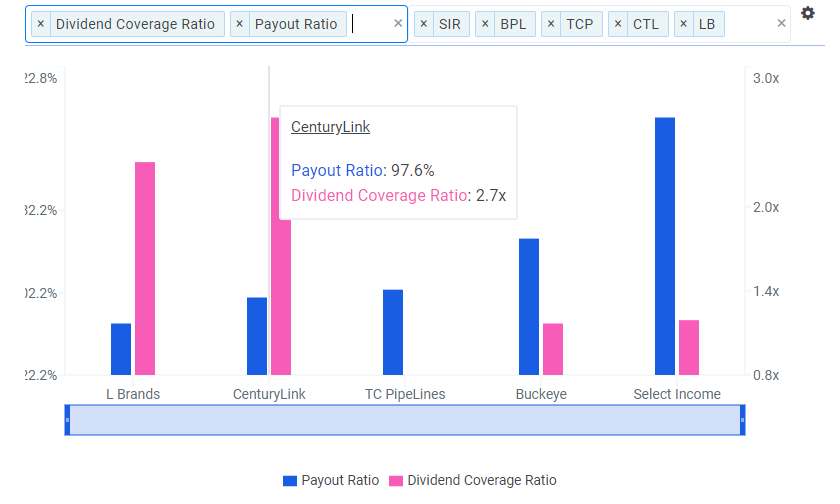Screen dimensions: 840x504
Task: Select the Select Income pink coverage bar
Action: [x=689, y=348]
